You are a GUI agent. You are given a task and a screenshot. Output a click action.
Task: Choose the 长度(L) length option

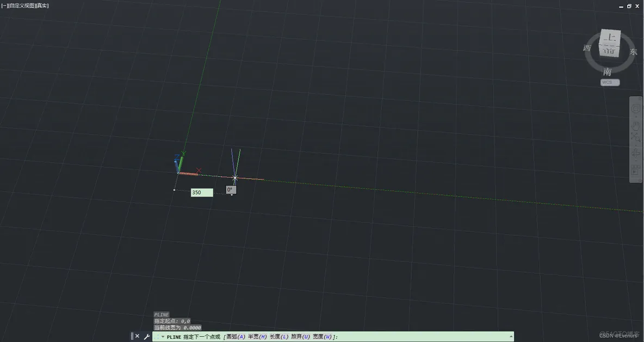point(279,337)
